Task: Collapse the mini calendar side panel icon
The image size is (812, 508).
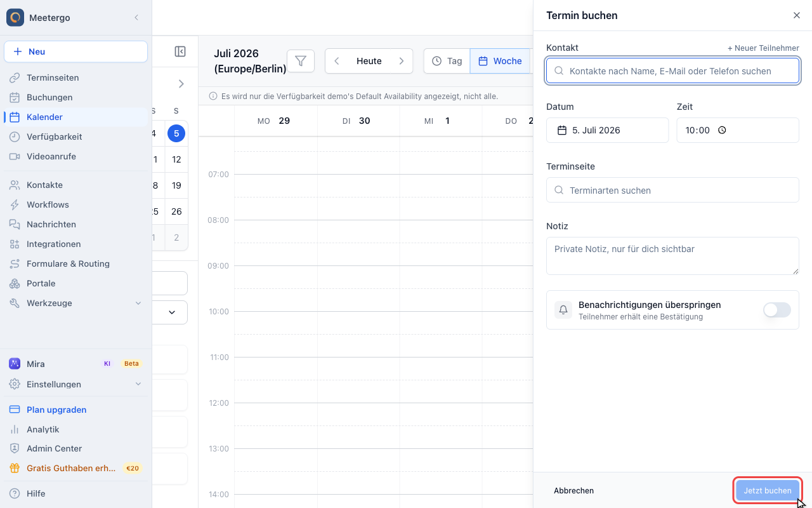Action: point(180,51)
